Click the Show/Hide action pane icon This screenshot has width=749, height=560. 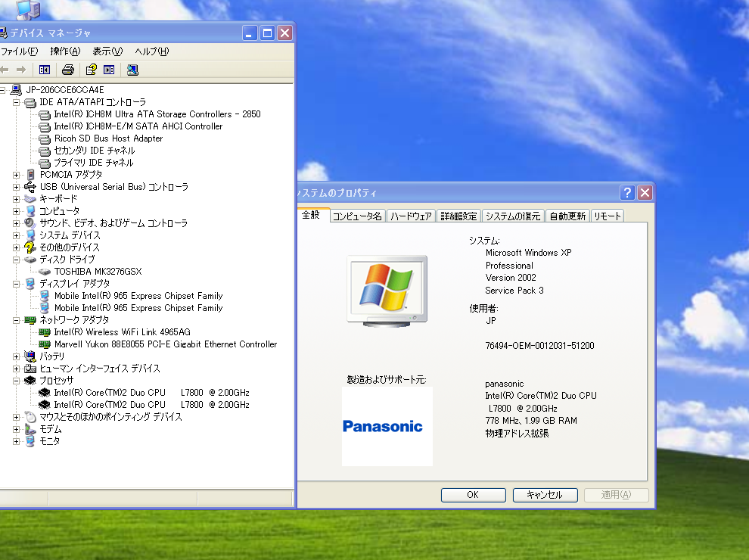(110, 70)
